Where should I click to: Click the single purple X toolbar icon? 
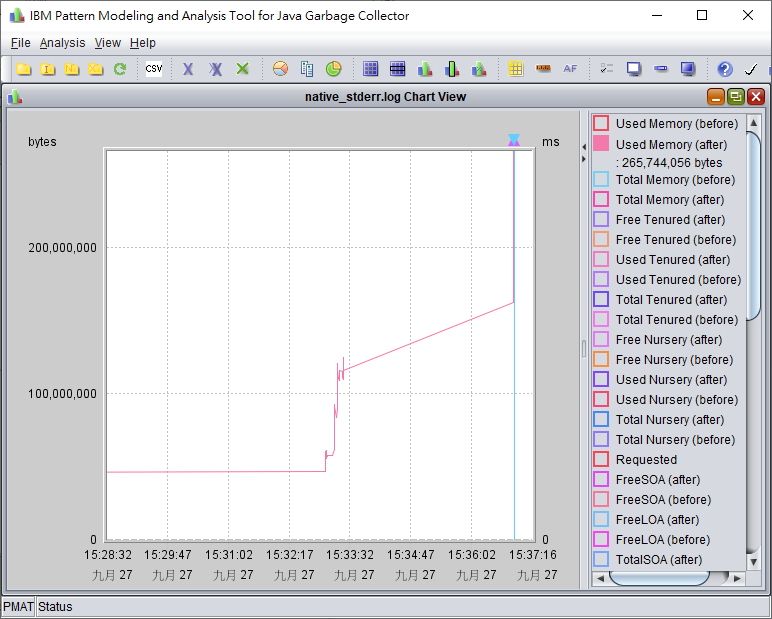click(x=188, y=69)
